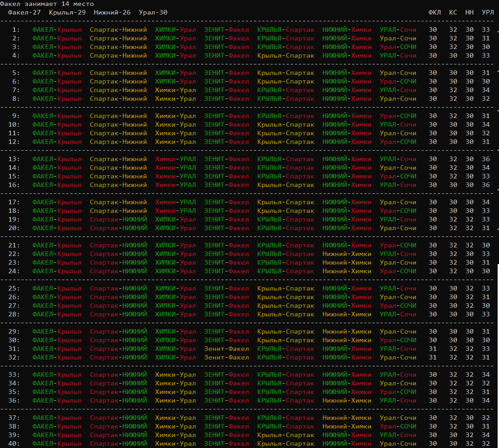Viewport: 499px width, 448px height.
Task: Click row number '1:'
Action: 16,30
